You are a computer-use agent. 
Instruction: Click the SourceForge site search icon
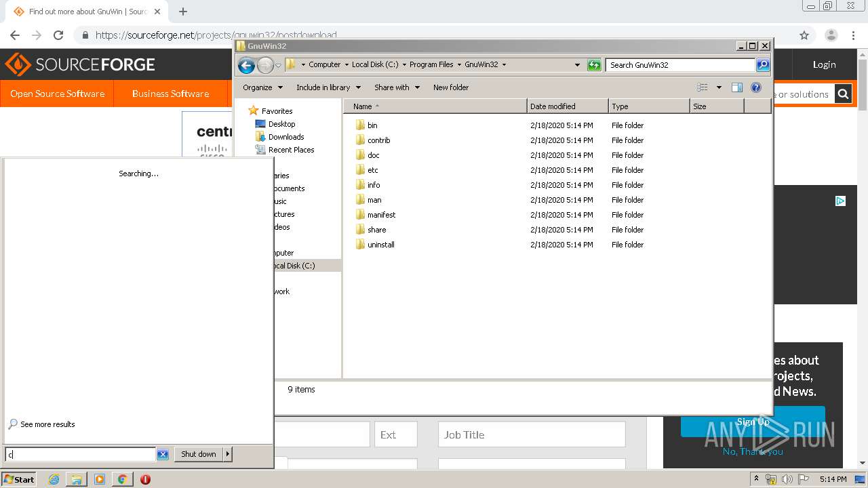point(843,94)
